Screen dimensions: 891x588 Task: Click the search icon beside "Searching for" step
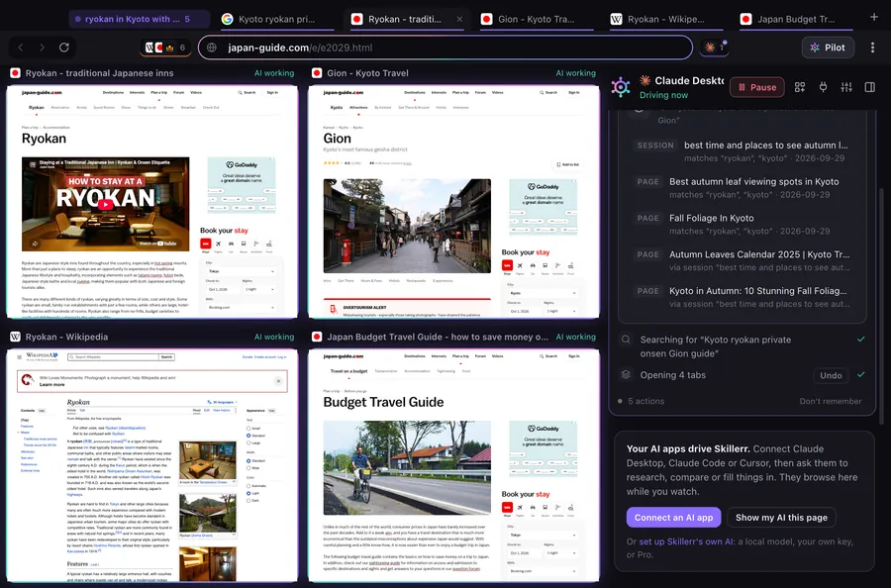pyautogui.click(x=626, y=340)
